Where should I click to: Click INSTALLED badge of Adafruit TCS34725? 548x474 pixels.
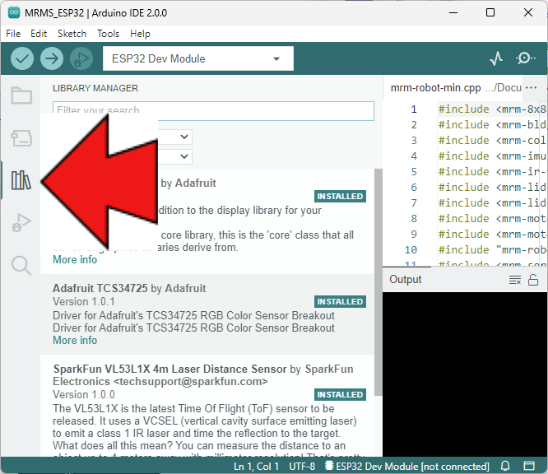coord(340,302)
